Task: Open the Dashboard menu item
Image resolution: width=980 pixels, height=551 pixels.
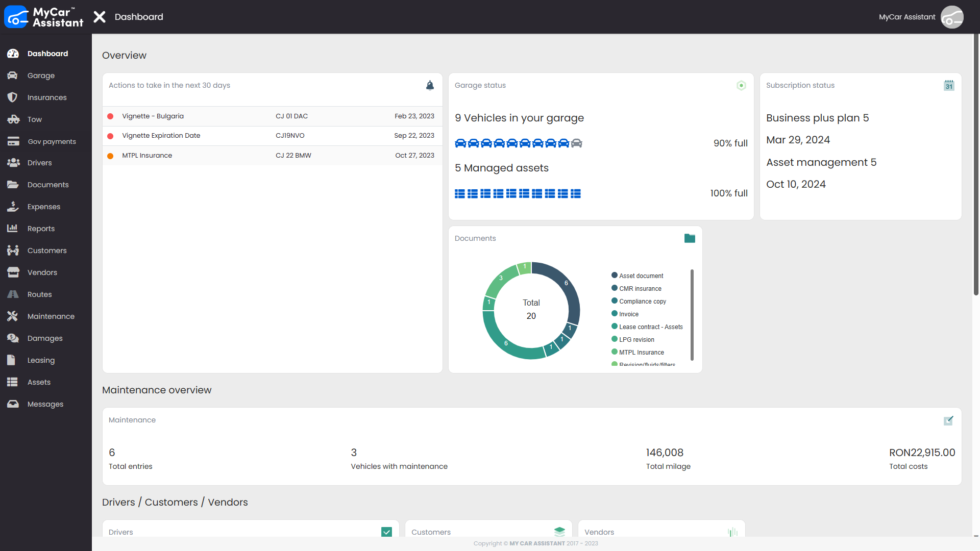Action: [46, 54]
